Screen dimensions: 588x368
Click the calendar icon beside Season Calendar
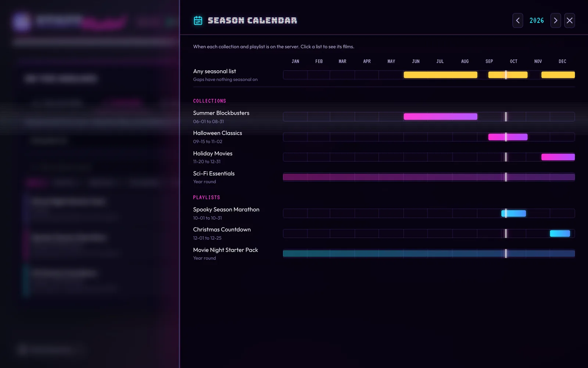pyautogui.click(x=198, y=21)
